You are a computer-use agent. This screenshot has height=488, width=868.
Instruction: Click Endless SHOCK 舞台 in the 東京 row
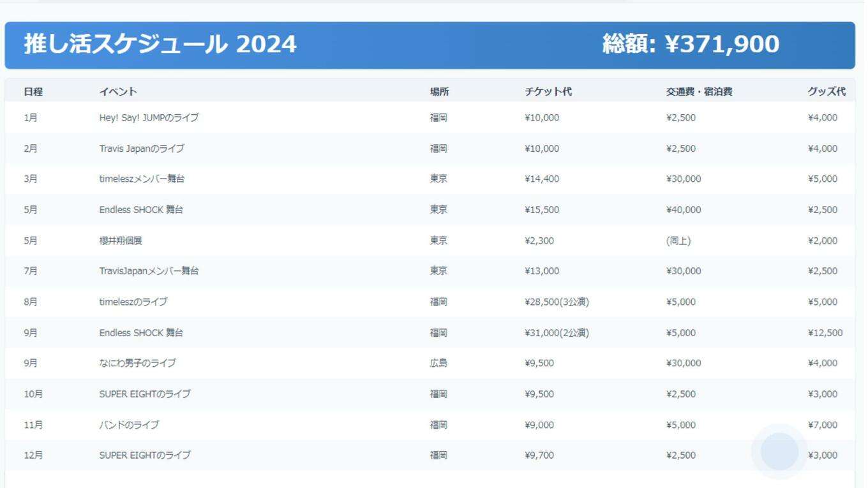tap(141, 210)
